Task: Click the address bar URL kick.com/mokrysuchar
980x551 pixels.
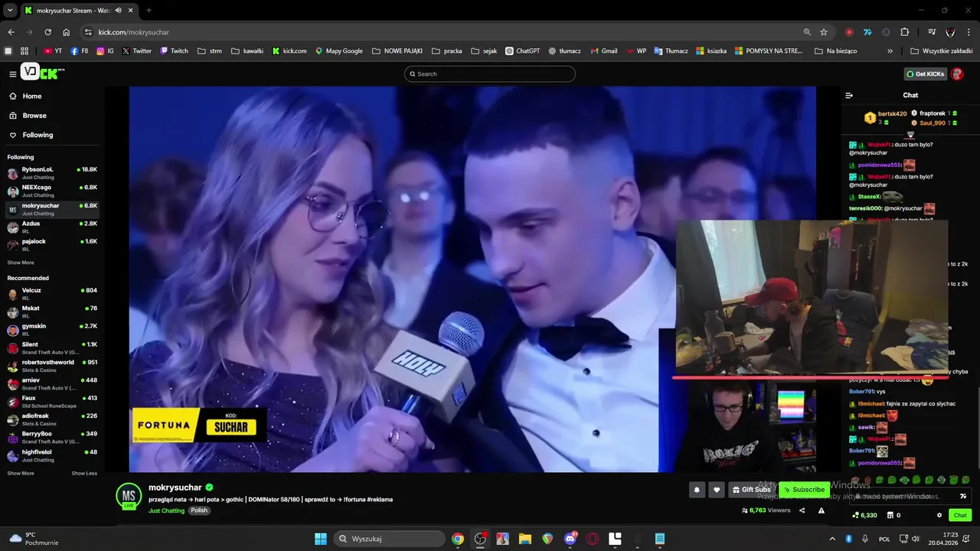Action: coord(133,32)
